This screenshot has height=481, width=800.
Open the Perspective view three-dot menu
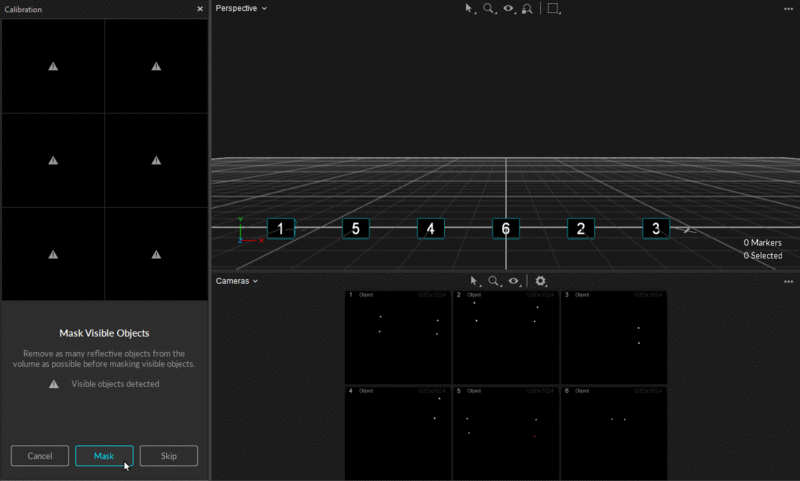[788, 8]
